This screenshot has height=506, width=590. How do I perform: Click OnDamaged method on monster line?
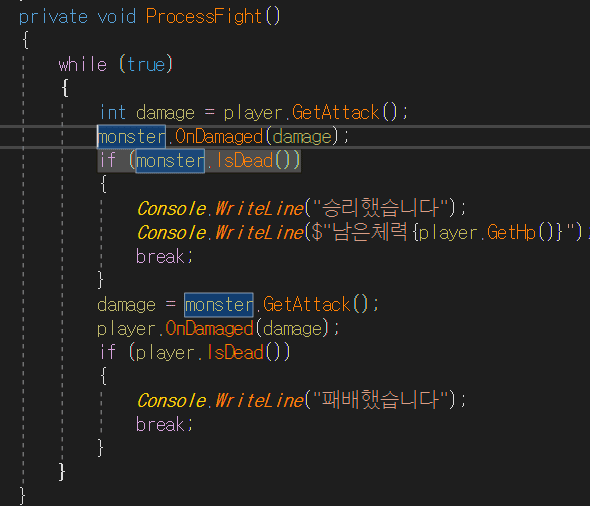[x=219, y=137]
